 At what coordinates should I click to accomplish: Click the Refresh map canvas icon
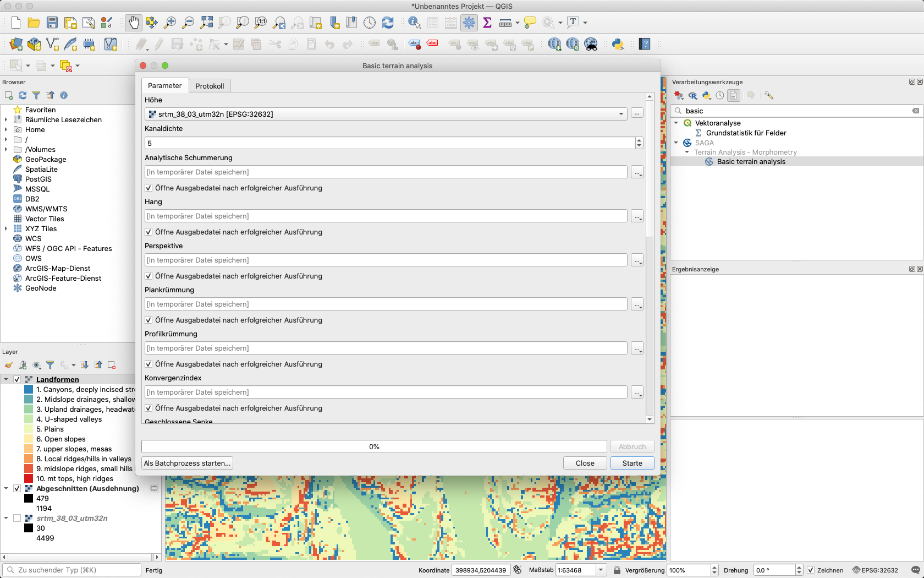pyautogui.click(x=388, y=23)
